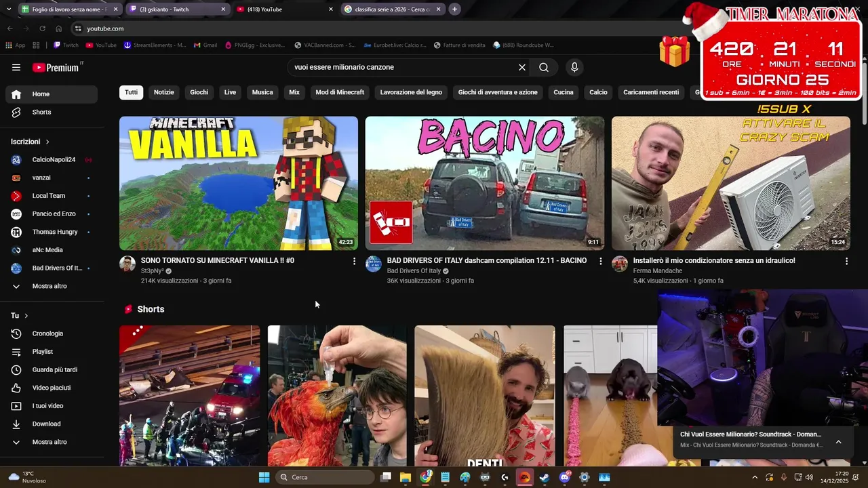
Task: Expand the Tu section header
Action: [20, 316]
